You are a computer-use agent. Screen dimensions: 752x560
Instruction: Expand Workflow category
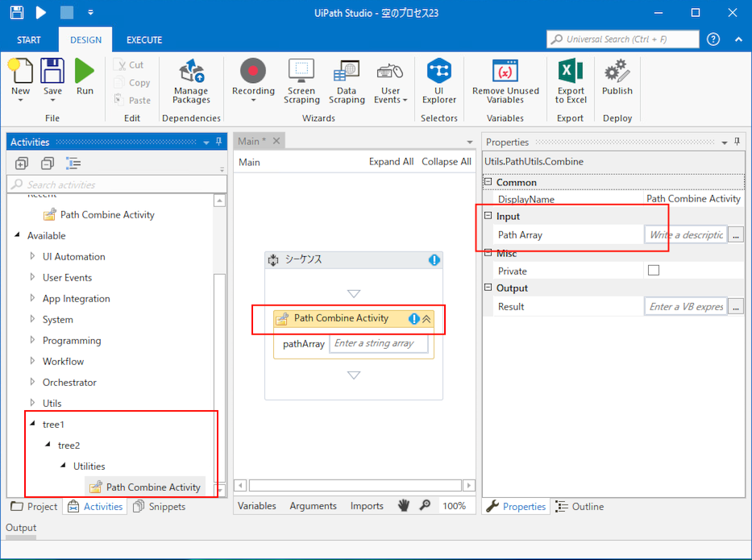coord(32,361)
